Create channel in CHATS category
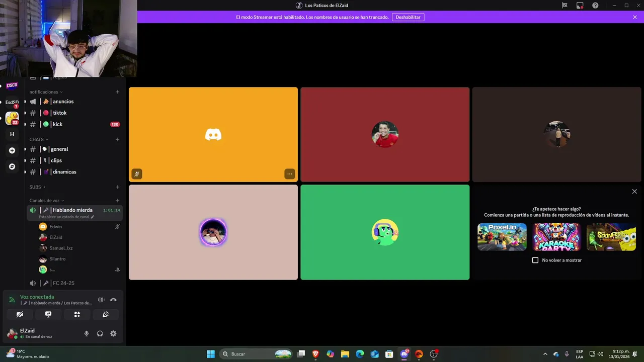 click(x=117, y=139)
